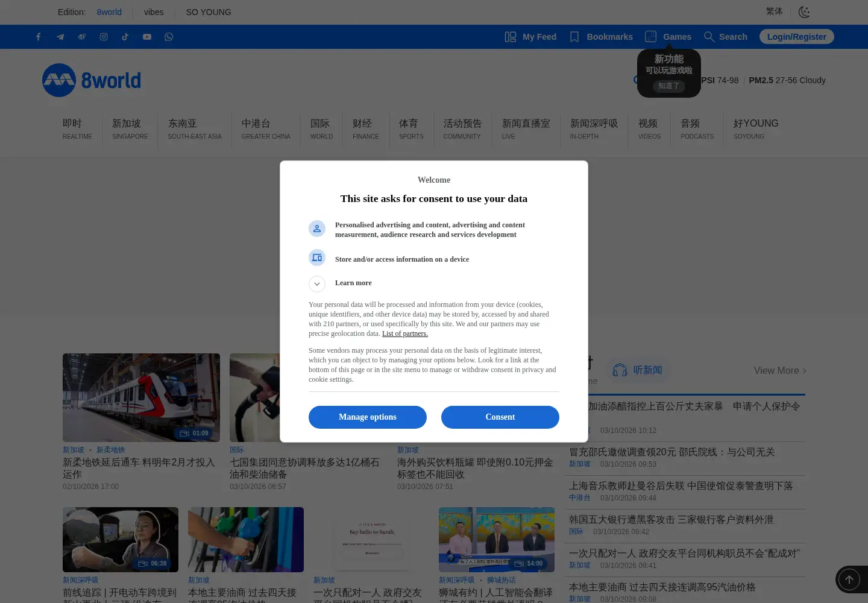This screenshot has height=603, width=868.
Task: Select the SO YOUNG edition
Action: (x=209, y=12)
